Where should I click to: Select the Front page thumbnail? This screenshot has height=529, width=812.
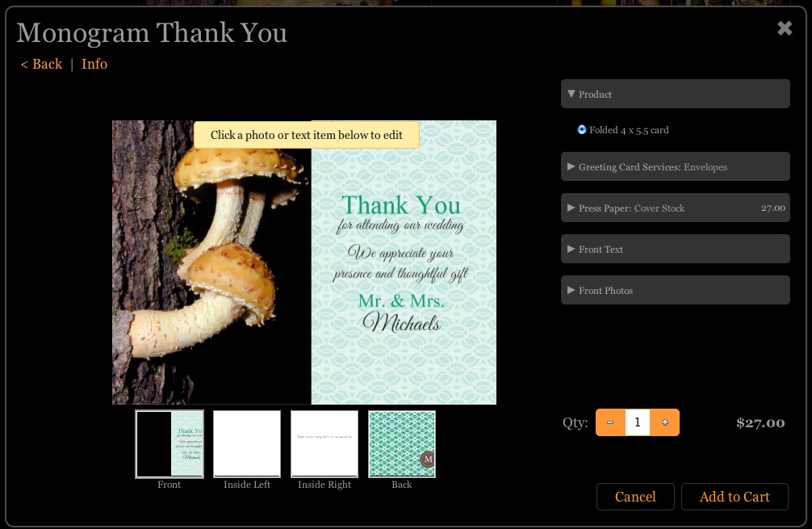tap(170, 444)
